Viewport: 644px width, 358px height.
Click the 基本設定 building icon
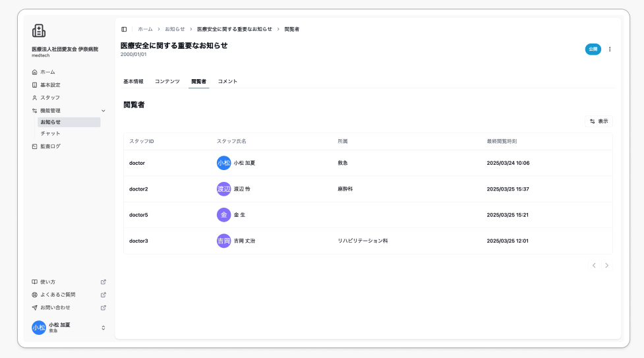click(34, 84)
